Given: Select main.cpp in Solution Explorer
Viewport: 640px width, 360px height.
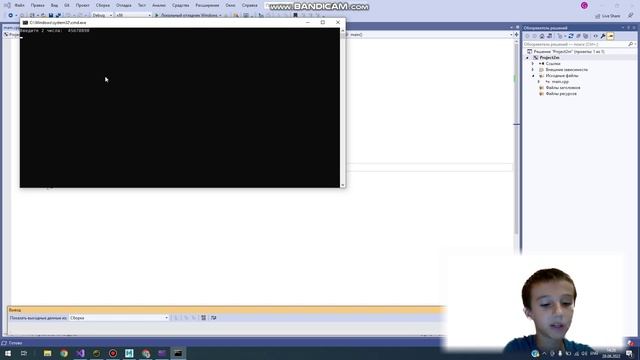Looking at the screenshot, I should [560, 82].
